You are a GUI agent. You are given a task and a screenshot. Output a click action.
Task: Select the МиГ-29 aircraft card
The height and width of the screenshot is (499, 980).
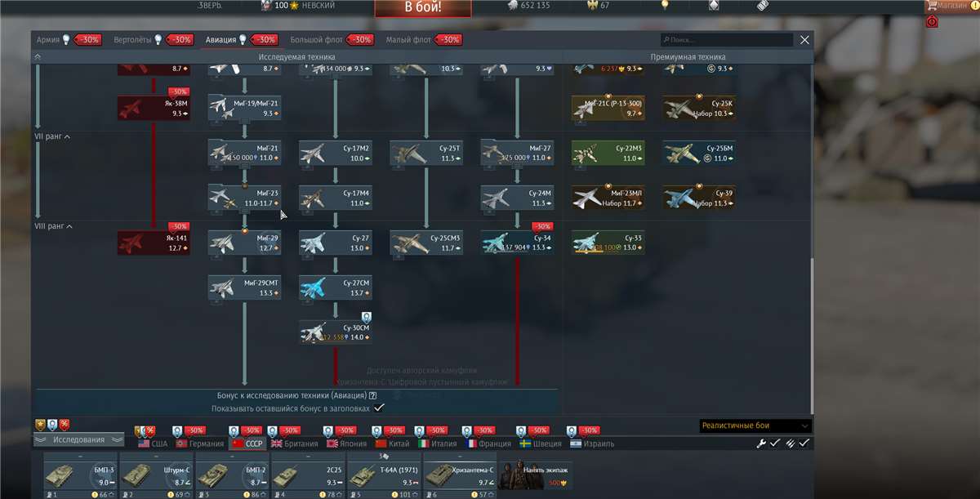[x=244, y=243]
